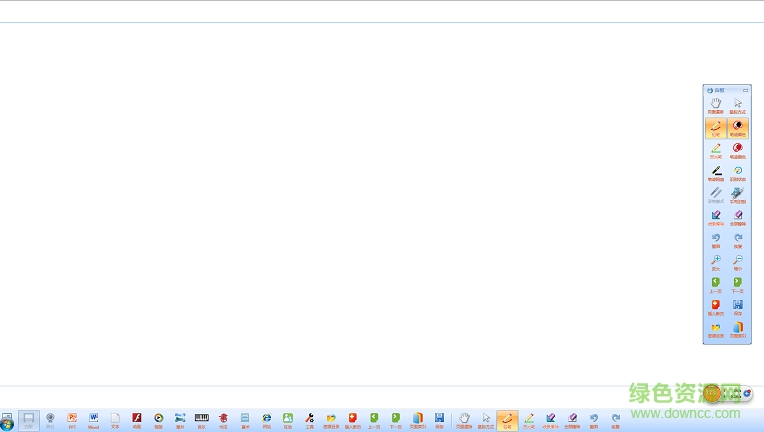
Task: Open the wrench tools menu in bottom toolbar
Action: click(x=309, y=420)
